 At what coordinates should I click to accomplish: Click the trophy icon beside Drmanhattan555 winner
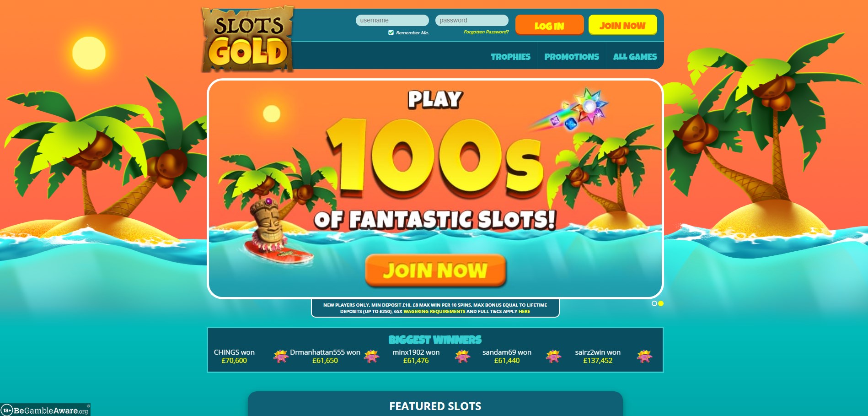click(371, 356)
